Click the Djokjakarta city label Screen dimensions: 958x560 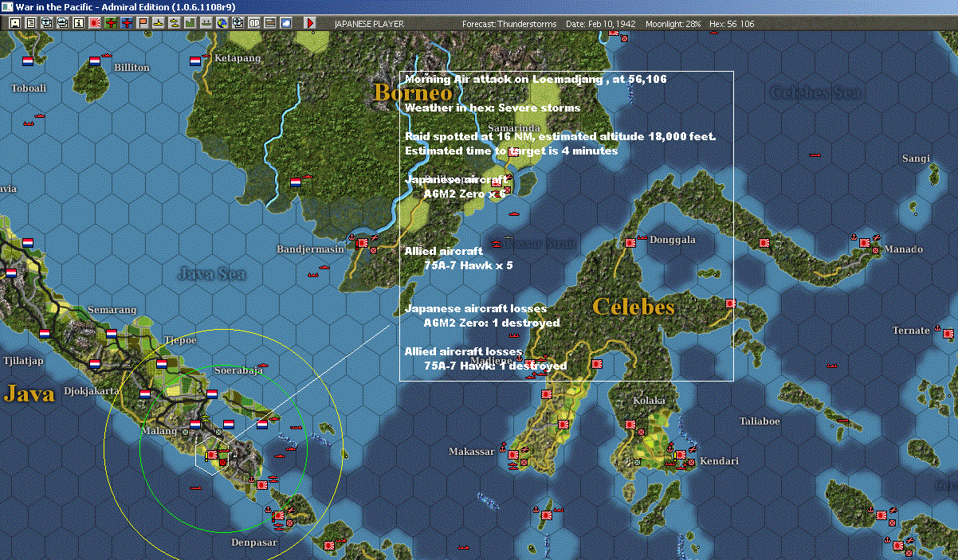pyautogui.click(x=91, y=391)
